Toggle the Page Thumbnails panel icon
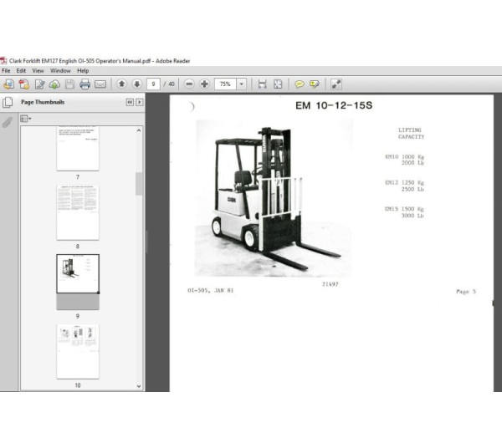Screen dimensions: 502x448 click(8, 103)
